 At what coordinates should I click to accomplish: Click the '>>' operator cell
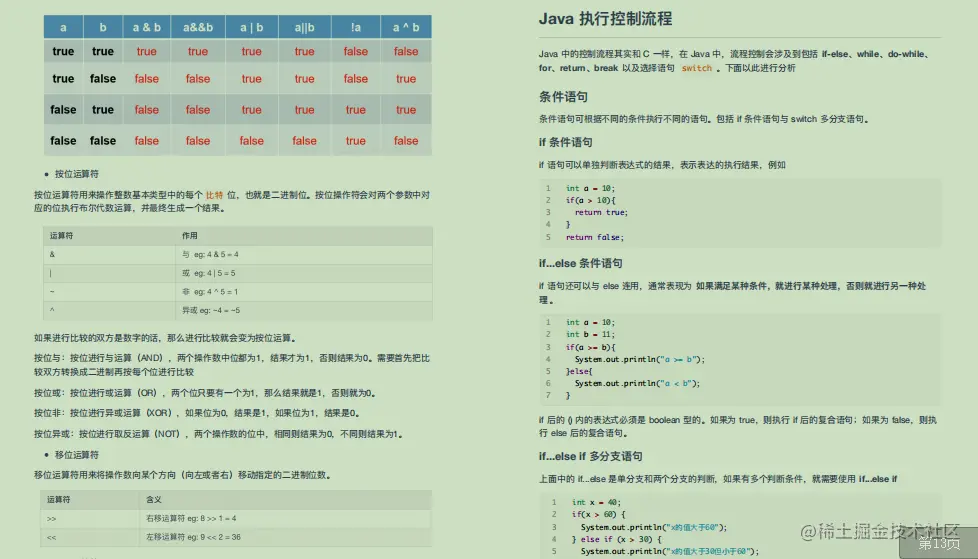90,518
